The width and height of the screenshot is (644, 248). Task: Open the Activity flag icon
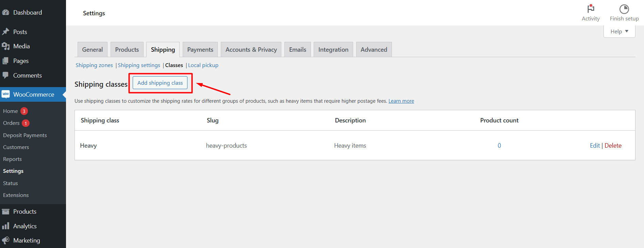click(591, 9)
